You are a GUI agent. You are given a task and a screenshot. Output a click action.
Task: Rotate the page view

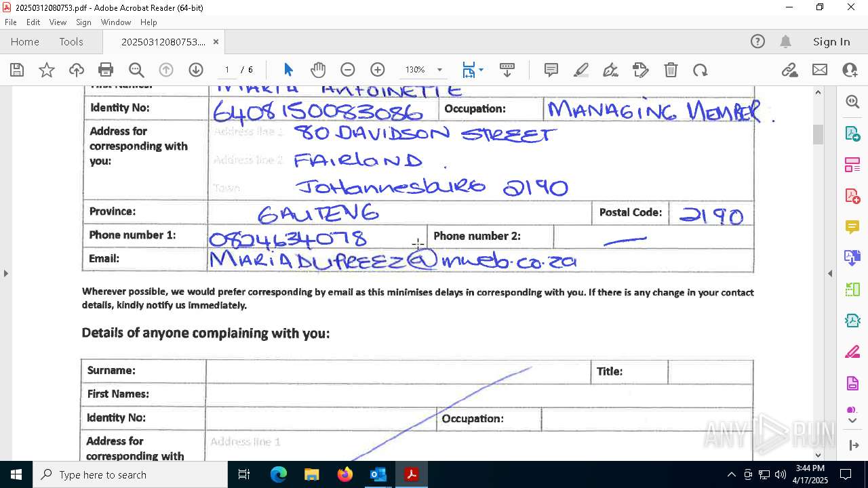[x=701, y=70]
